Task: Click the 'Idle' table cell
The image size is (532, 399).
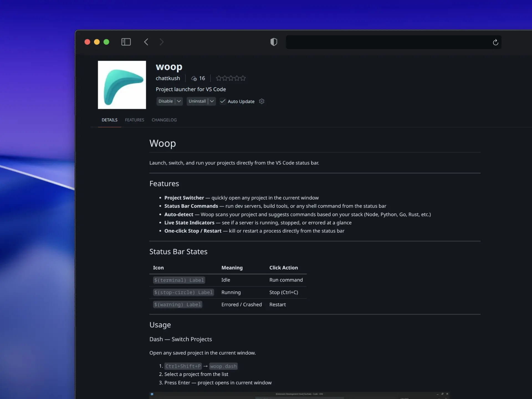Action: (x=226, y=280)
